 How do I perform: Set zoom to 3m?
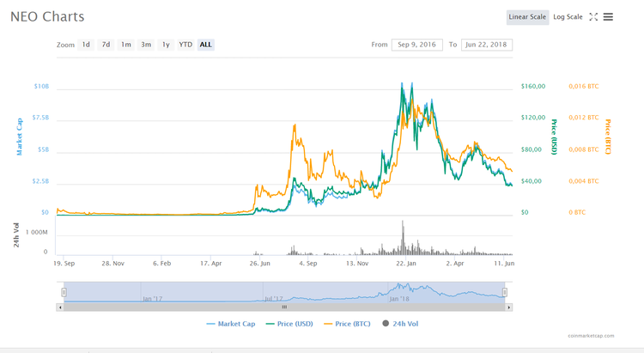pos(146,45)
